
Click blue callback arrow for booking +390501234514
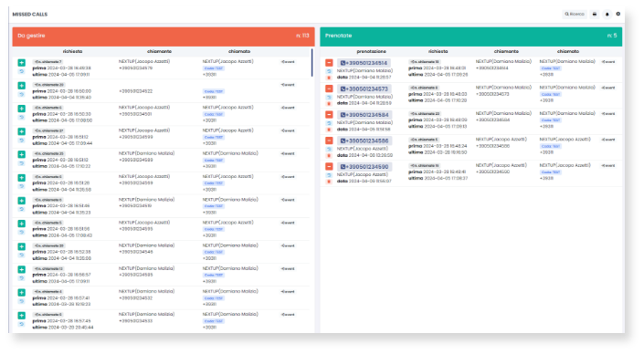pyautogui.click(x=329, y=71)
